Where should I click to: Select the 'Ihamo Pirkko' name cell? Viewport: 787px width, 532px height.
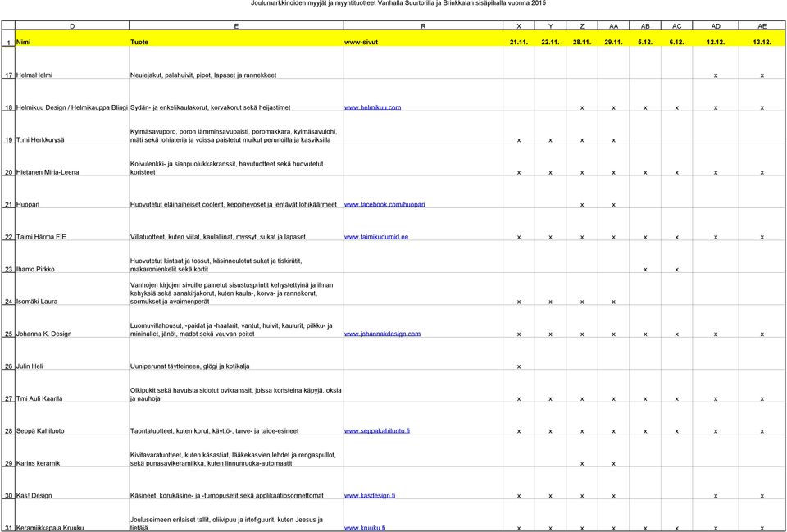[x=72, y=257]
